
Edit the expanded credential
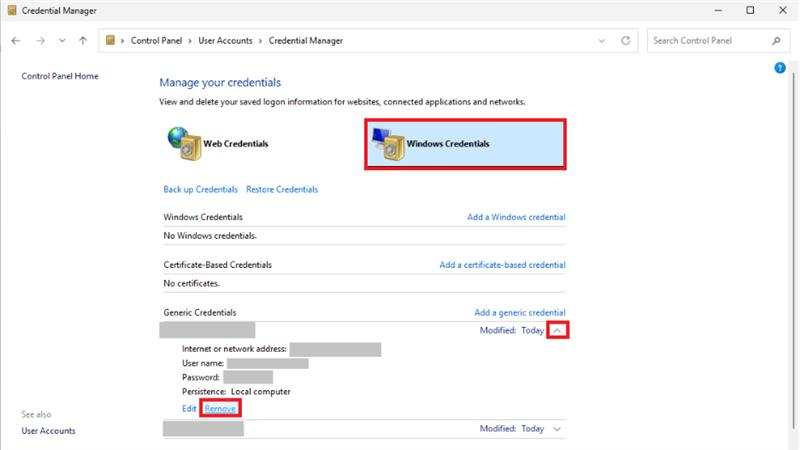(x=189, y=409)
